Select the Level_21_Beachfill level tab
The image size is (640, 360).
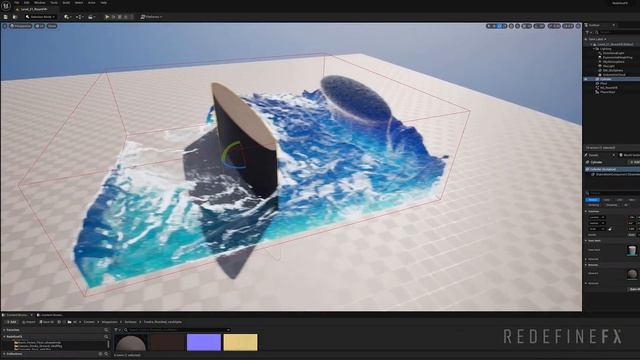pos(34,9)
